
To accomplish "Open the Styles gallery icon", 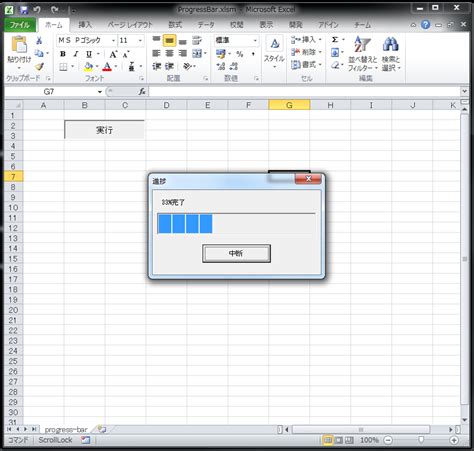I will tap(274, 52).
